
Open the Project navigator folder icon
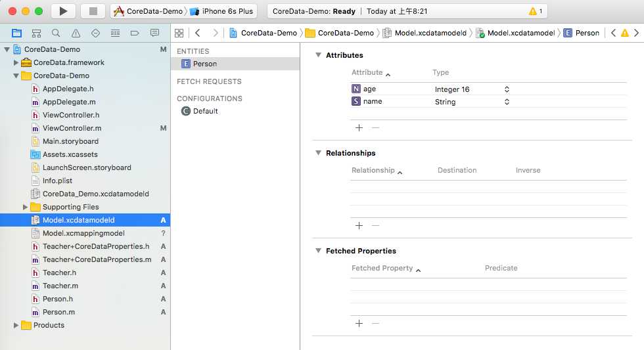pyautogui.click(x=17, y=33)
